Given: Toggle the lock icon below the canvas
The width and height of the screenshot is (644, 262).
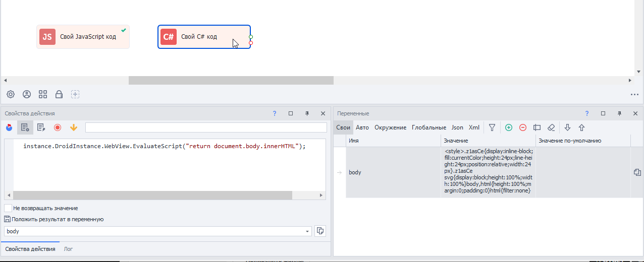Looking at the screenshot, I should (59, 94).
